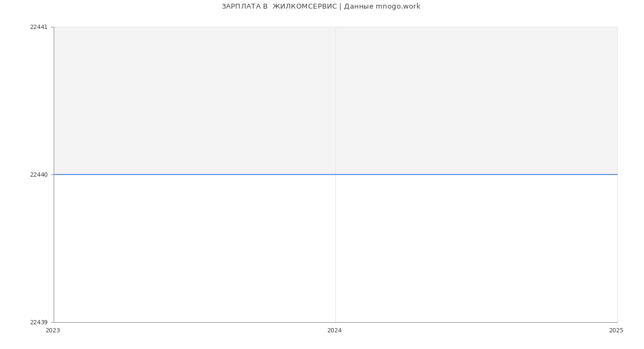The image size is (644, 349).
Task: Click white plot area right of 2024 gridline
Action: pyautogui.click(x=477, y=248)
